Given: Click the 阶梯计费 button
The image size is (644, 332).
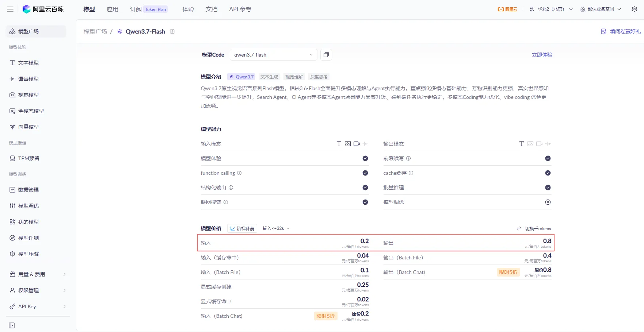Looking at the screenshot, I should 242,228.
